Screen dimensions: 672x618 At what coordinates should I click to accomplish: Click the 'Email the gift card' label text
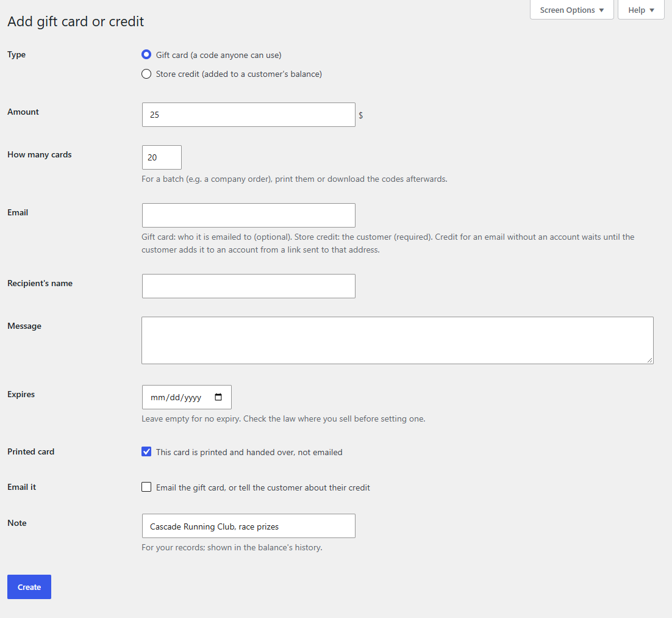(x=263, y=487)
